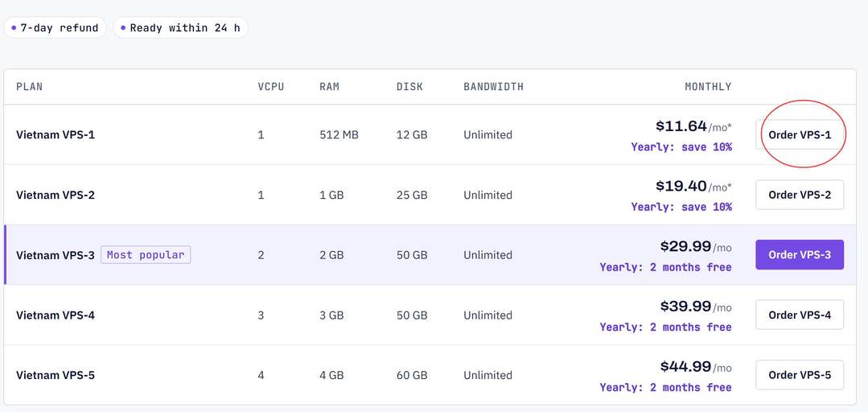Viewport: 868px width, 412px height.
Task: Click the VCPU column header
Action: click(x=270, y=87)
